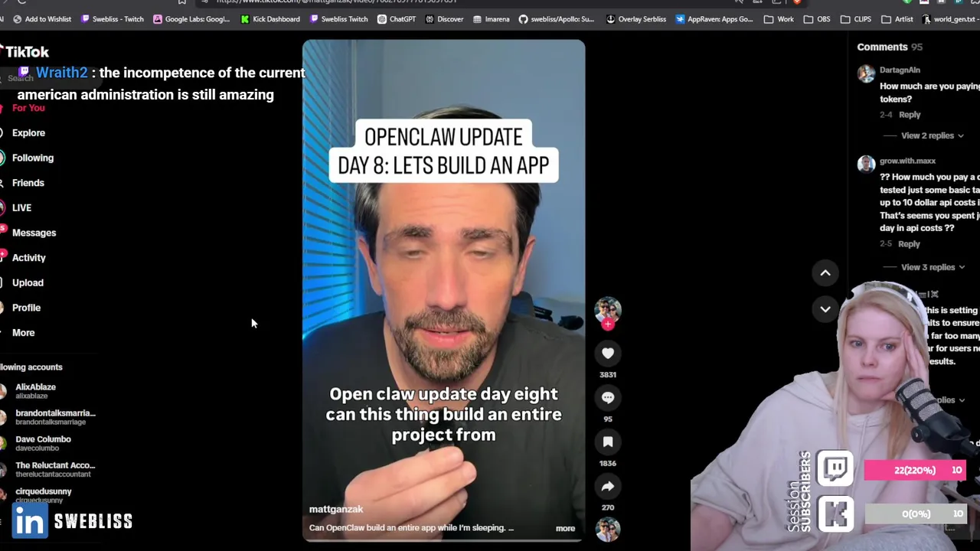Open the Google Labs bookmark

tap(191, 19)
